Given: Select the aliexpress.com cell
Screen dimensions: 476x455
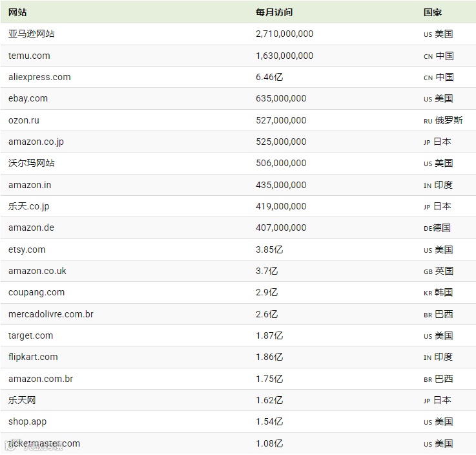Looking at the screenshot, I should (x=39, y=77).
